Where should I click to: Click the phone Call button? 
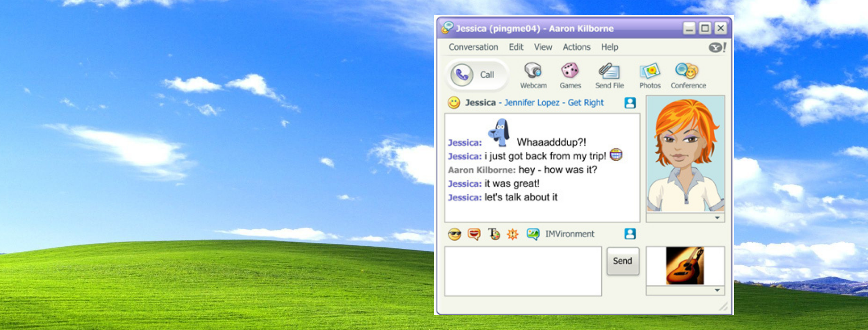click(477, 75)
